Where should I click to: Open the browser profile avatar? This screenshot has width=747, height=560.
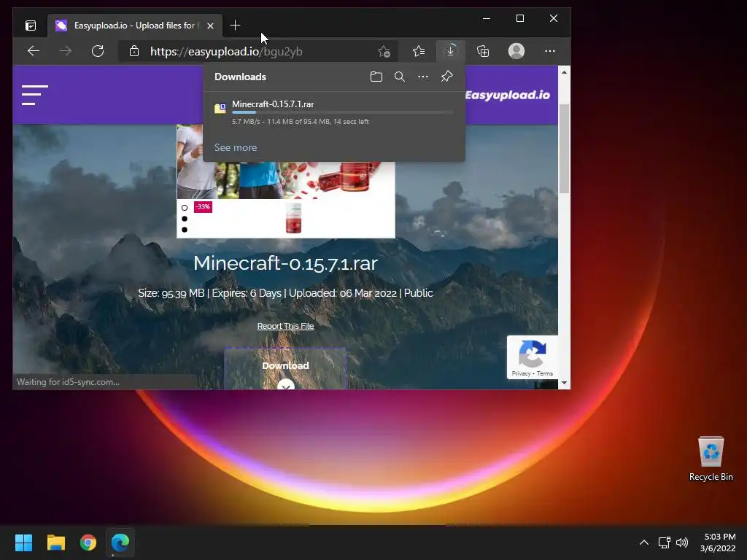coord(516,51)
